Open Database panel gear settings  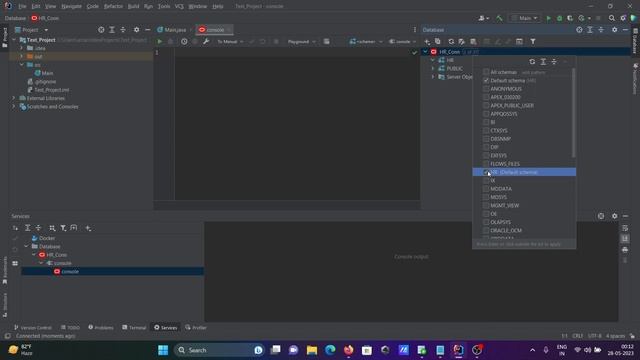[x=614, y=30]
